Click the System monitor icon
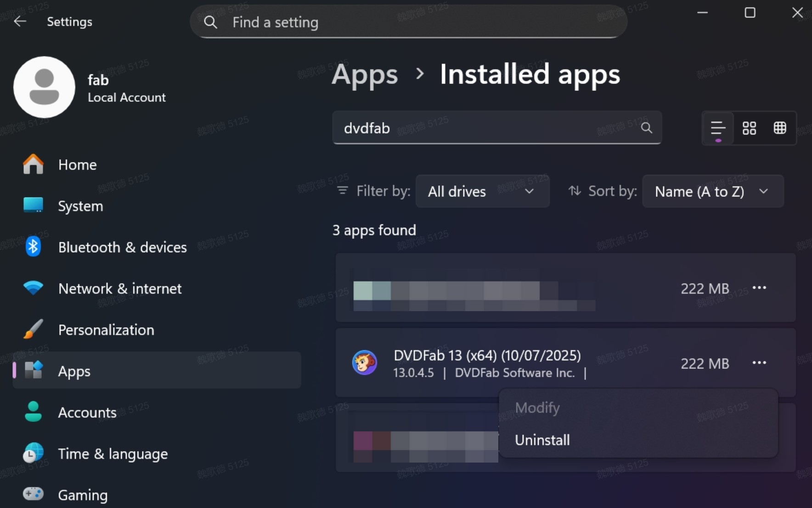Viewport: 812px width, 508px height. tap(33, 205)
